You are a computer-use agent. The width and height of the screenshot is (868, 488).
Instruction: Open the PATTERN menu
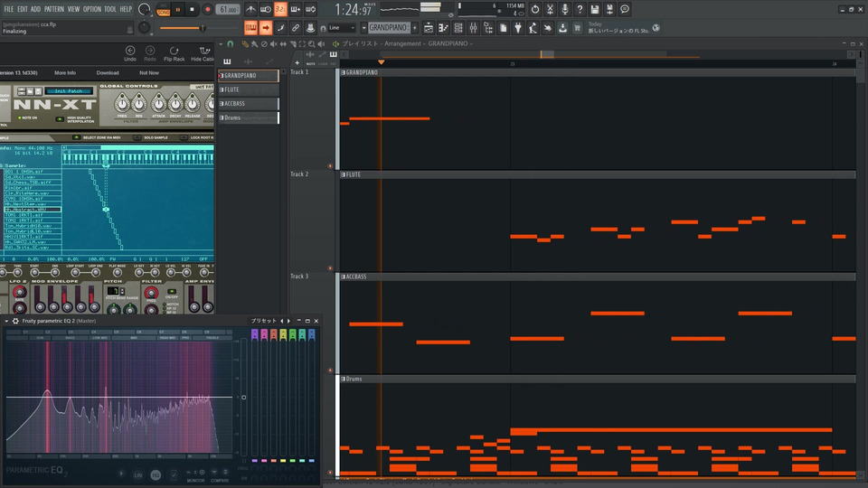(54, 9)
